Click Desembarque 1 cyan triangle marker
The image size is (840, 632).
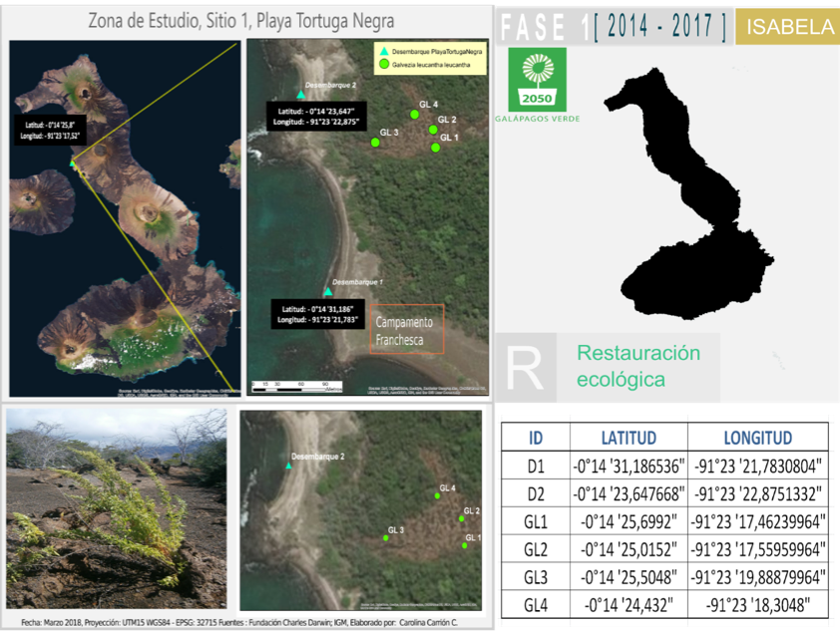pyautogui.click(x=327, y=293)
